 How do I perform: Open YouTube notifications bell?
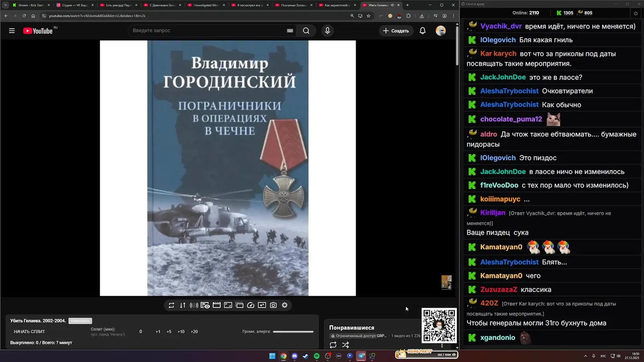click(x=423, y=31)
